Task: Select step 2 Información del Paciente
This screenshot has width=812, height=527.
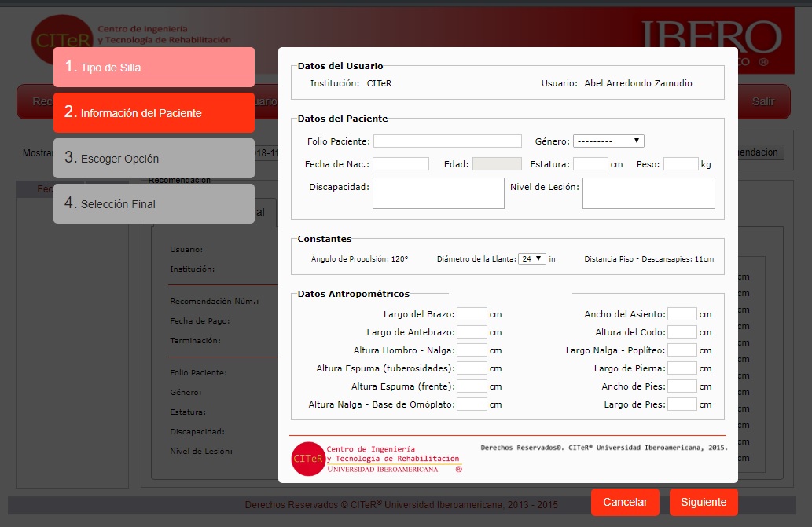Action: (154, 113)
